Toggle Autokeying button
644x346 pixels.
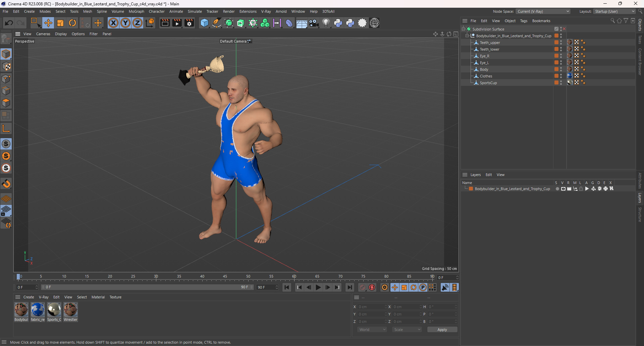372,287
